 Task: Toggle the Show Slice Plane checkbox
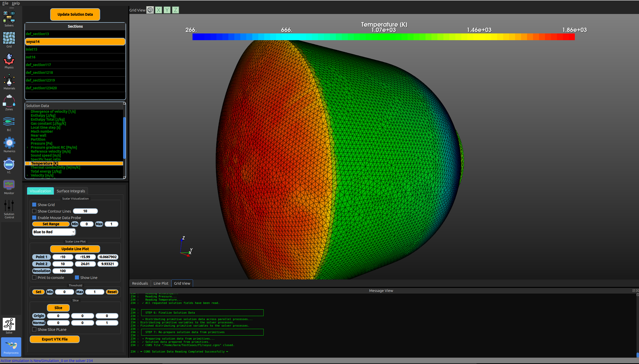click(x=34, y=330)
